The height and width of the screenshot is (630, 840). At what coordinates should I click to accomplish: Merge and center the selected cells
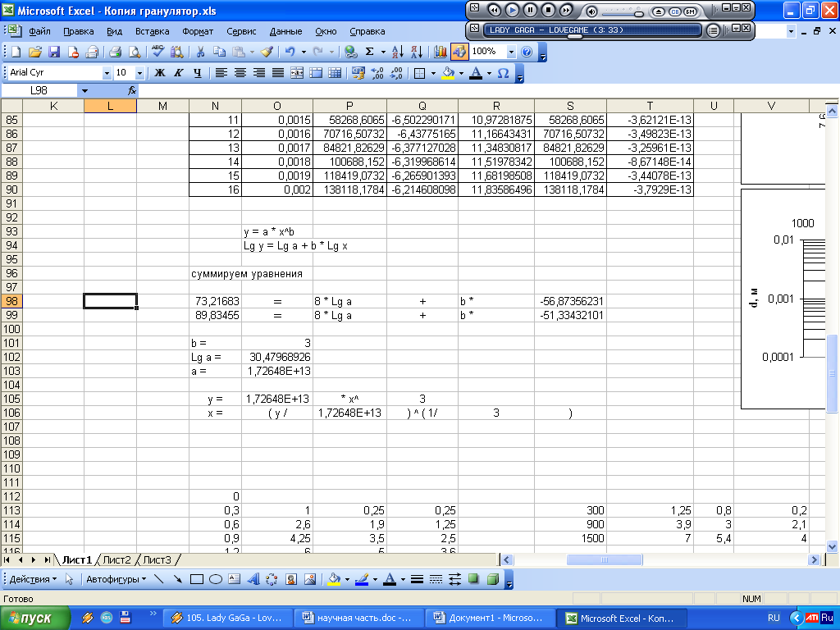click(297, 73)
